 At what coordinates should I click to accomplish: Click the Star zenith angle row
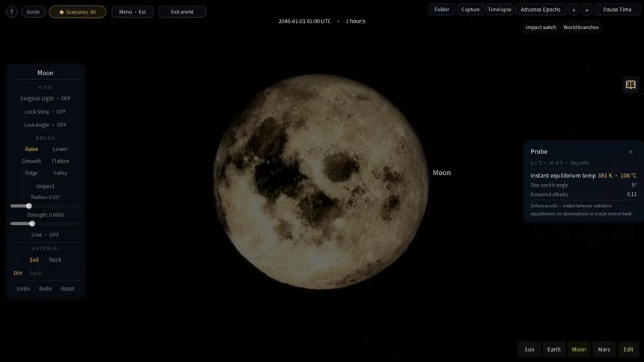pyautogui.click(x=583, y=185)
